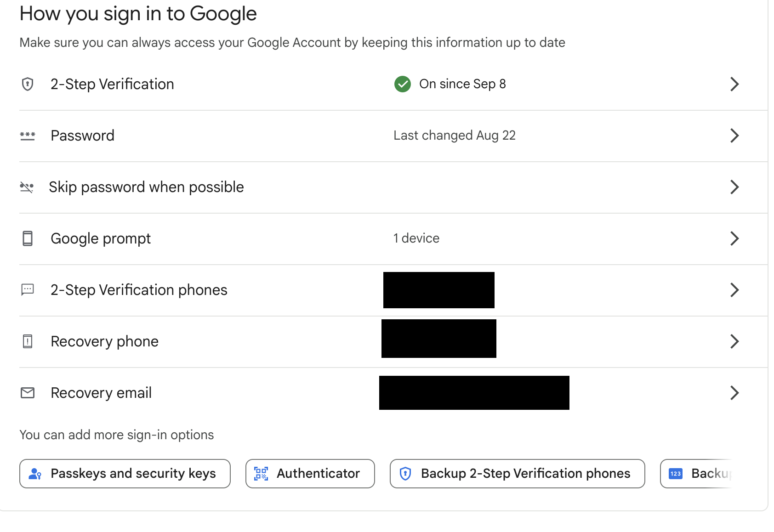774x532 pixels.
Task: Expand Skip password when possible chevron
Action: (x=734, y=187)
